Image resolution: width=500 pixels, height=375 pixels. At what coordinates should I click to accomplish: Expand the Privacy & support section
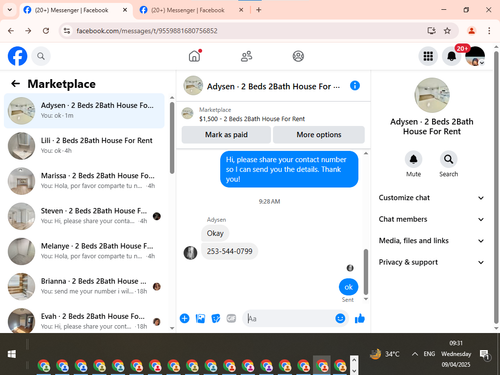(431, 262)
